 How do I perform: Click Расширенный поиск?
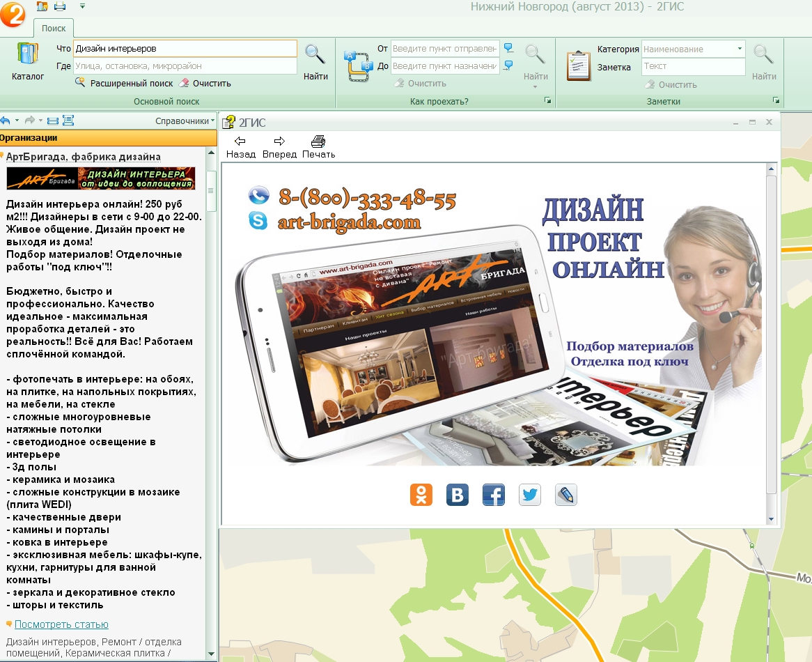coord(131,84)
